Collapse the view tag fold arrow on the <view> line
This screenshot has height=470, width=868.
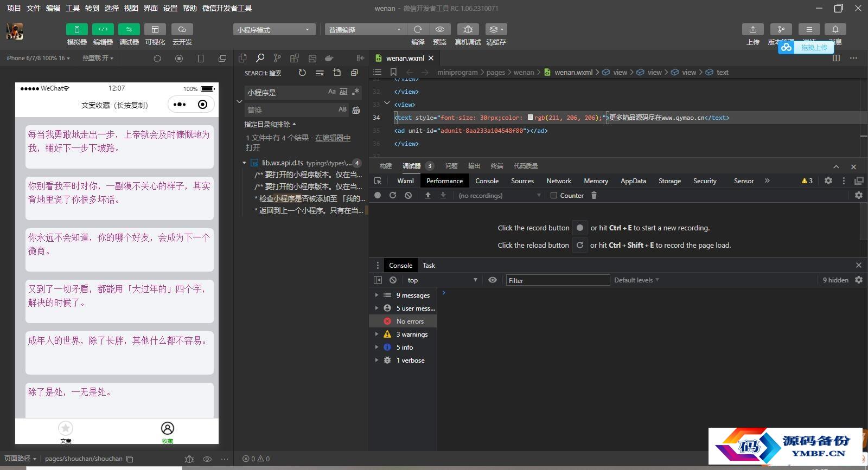click(x=387, y=103)
